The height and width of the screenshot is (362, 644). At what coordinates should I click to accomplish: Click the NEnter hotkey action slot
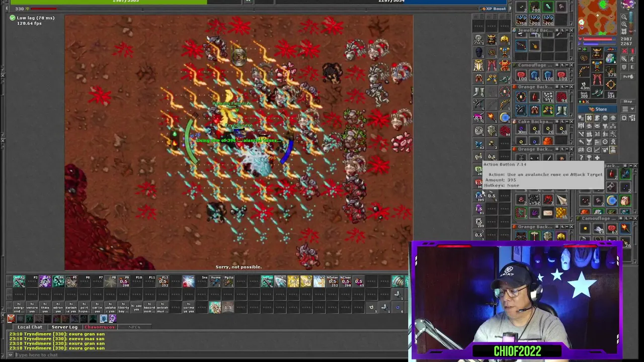pos(332,281)
